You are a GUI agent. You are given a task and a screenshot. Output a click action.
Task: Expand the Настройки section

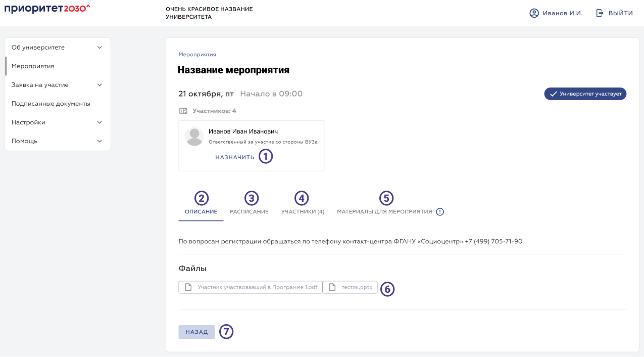[100, 122]
